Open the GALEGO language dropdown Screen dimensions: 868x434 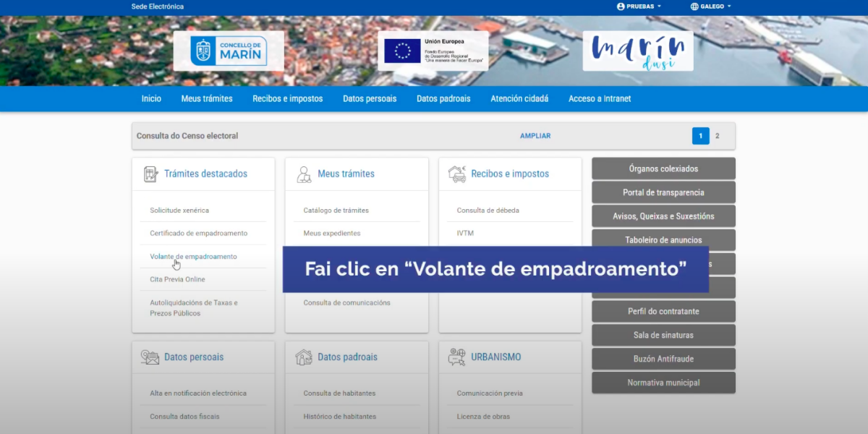pos(711,7)
